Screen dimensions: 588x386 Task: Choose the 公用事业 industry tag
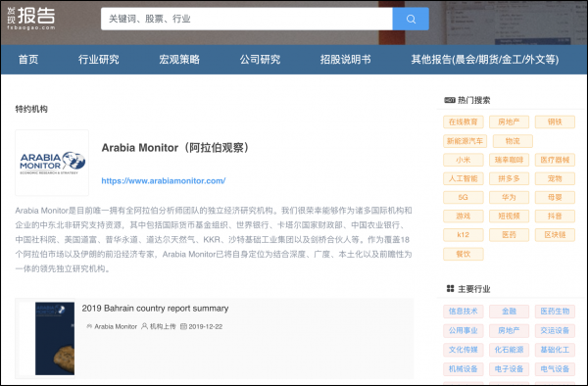coord(464,330)
